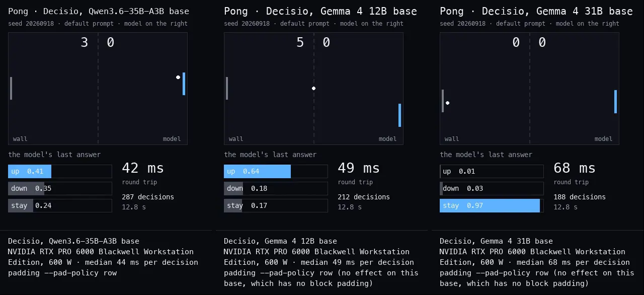The height and width of the screenshot is (295, 644).
Task: Click the Gemma 4 31B base panel title
Action: (536, 11)
